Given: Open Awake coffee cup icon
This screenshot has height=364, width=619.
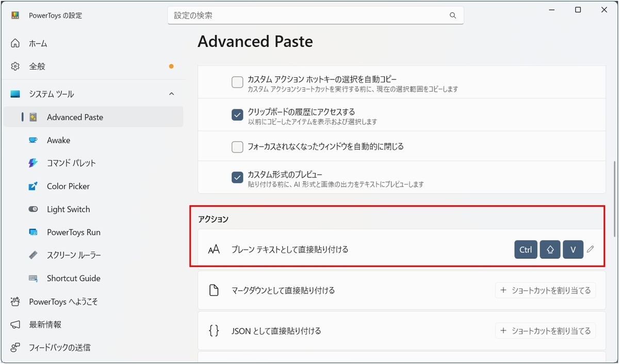Looking at the screenshot, I should pos(34,140).
